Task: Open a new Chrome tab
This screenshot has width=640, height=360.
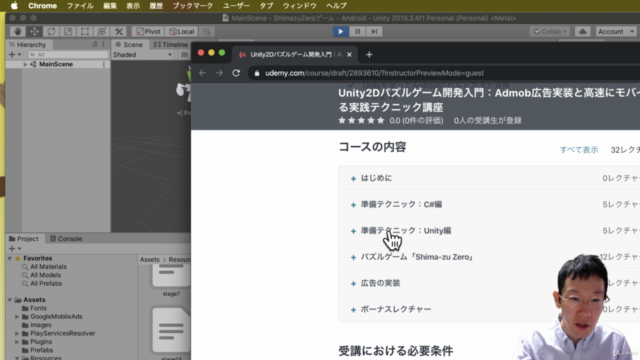Action: 369,55
